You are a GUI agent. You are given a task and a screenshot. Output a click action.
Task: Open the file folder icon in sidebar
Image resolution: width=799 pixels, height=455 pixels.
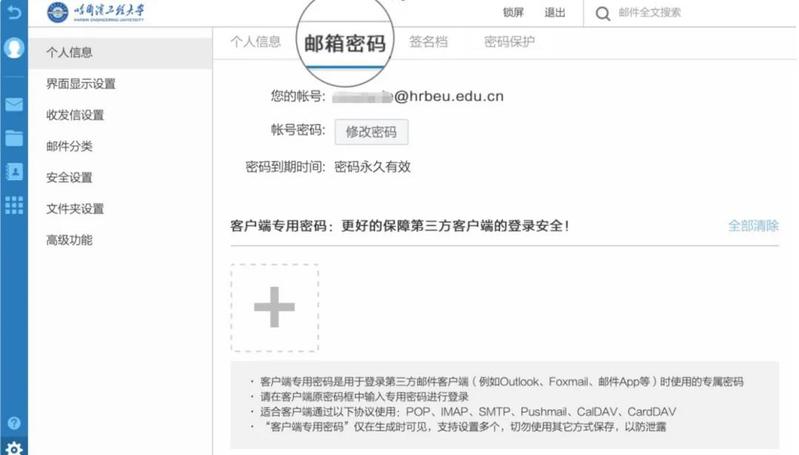coord(14,138)
